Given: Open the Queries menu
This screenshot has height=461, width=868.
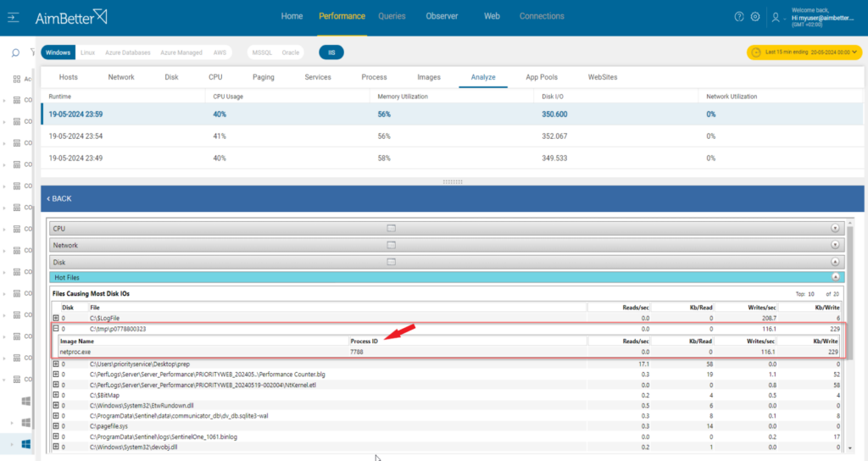Looking at the screenshot, I should 392,16.
